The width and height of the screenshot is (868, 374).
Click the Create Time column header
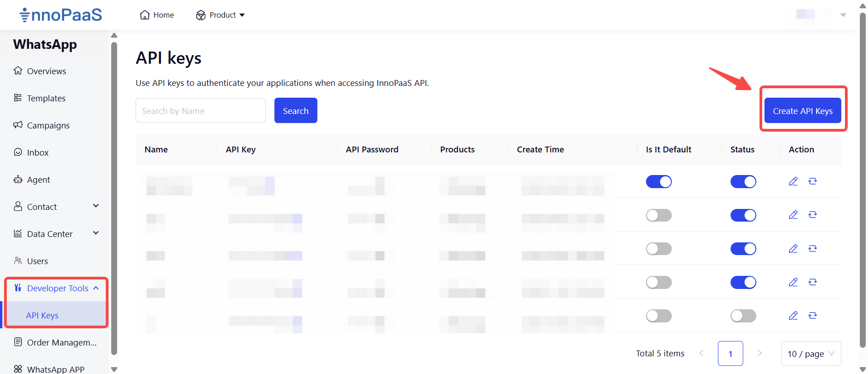coord(540,150)
